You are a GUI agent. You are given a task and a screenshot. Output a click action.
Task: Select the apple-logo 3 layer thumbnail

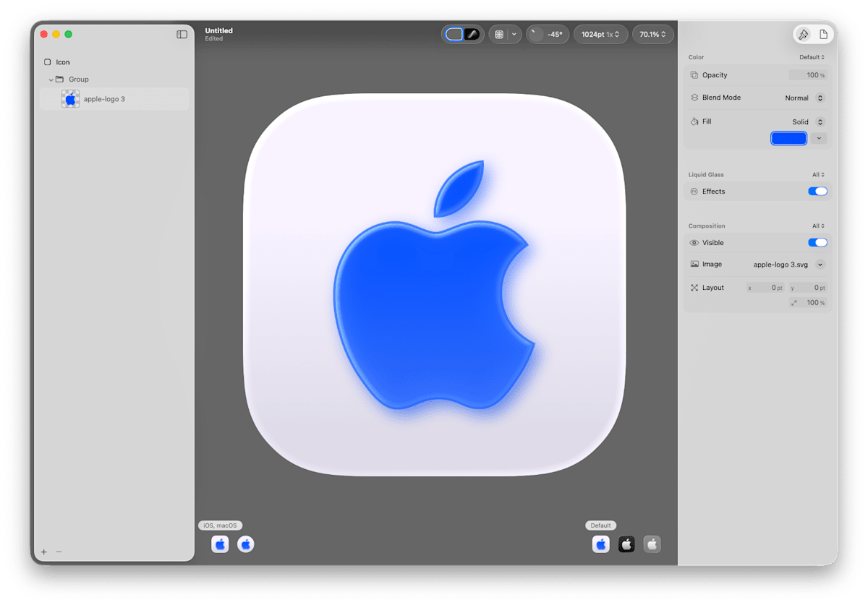point(70,99)
